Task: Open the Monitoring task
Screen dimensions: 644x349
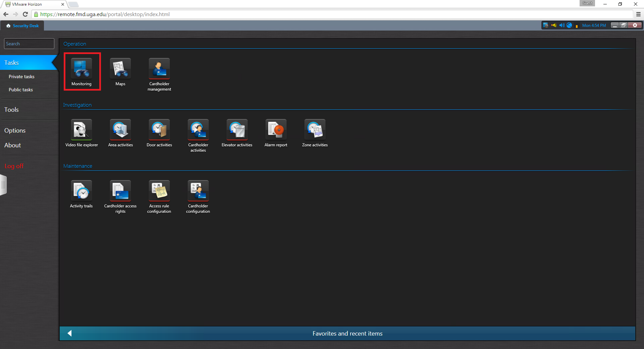Action: pyautogui.click(x=82, y=69)
